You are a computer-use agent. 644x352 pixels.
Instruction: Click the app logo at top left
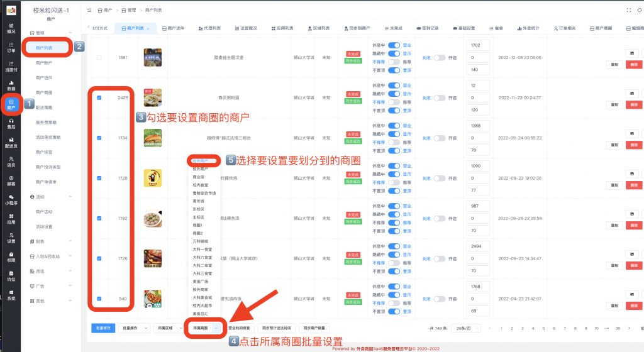point(11,10)
